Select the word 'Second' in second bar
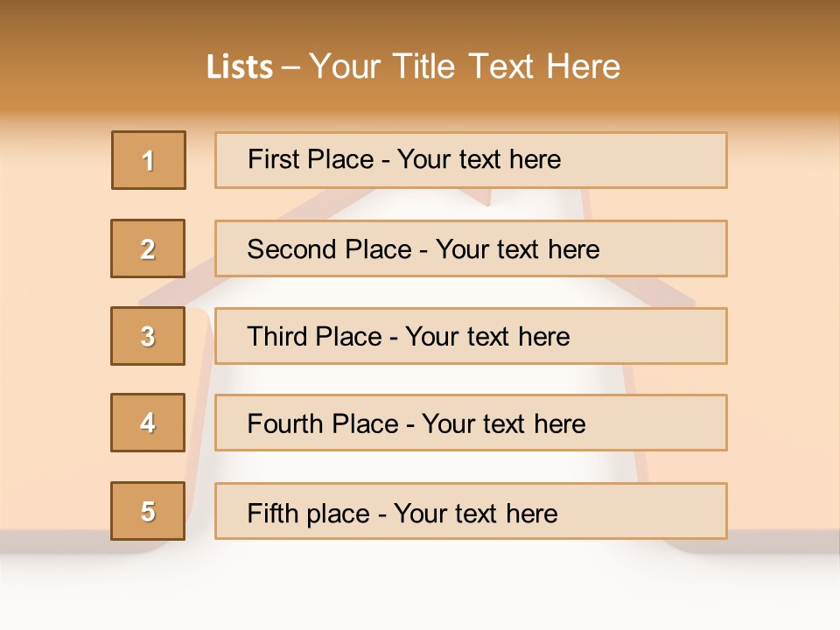Screen dimensions: 840x630 (x=291, y=249)
